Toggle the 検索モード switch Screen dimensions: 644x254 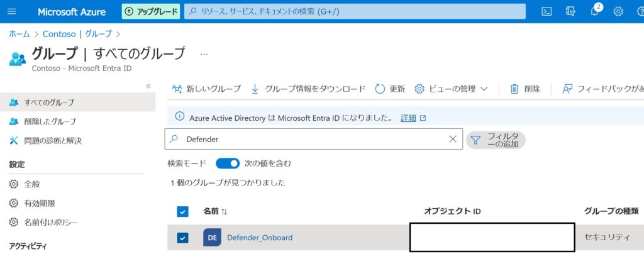point(228,163)
